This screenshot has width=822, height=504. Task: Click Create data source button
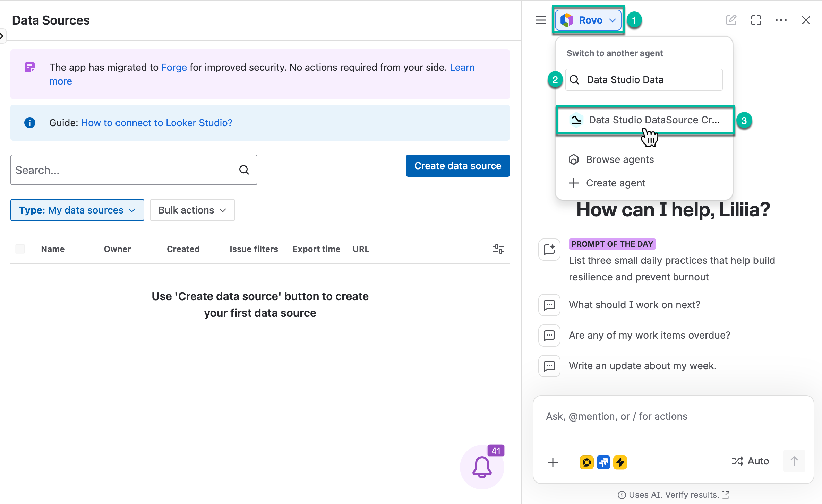coord(458,166)
